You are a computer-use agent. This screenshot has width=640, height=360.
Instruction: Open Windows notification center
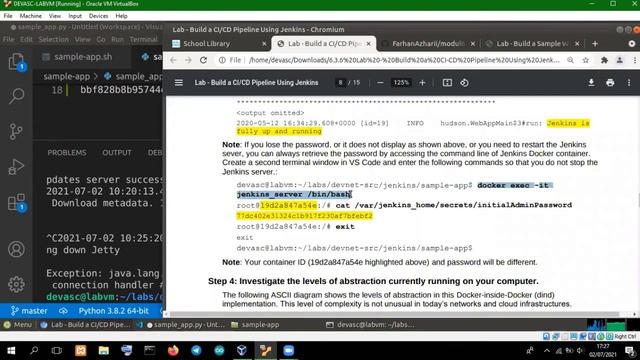coord(630,350)
